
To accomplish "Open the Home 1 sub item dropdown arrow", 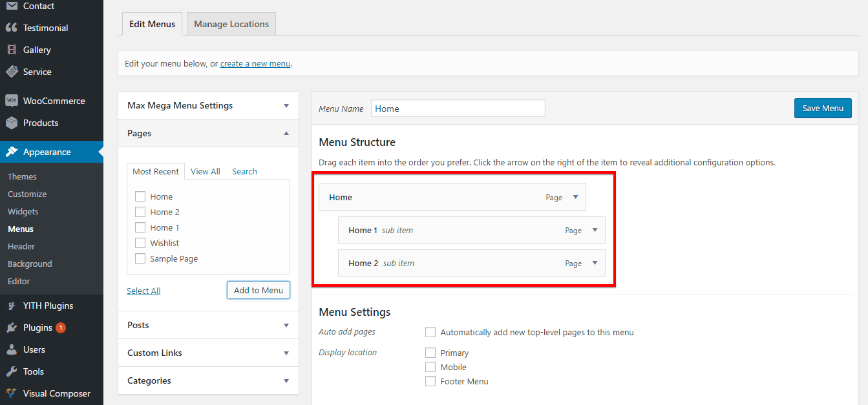I will 595,230.
